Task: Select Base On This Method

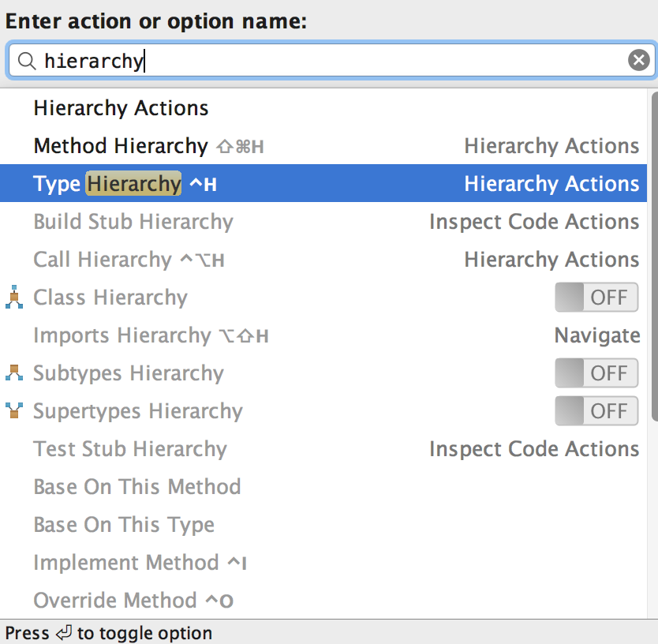Action: point(137,487)
